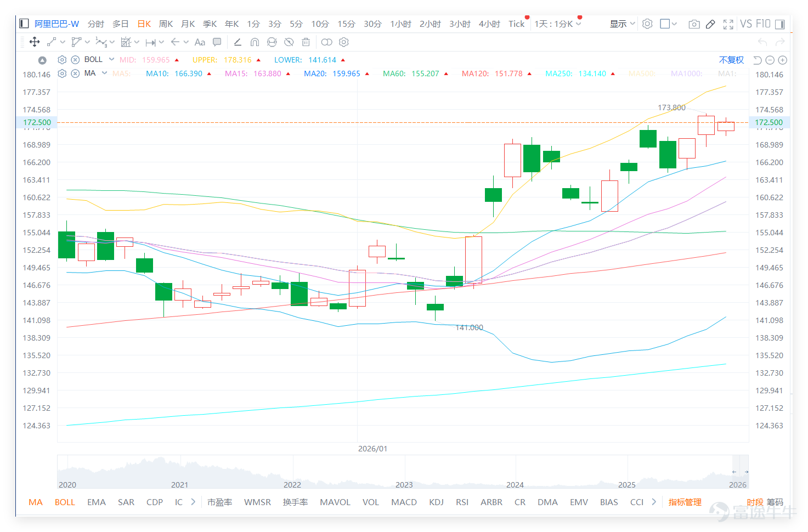Click the VS compare button
The height and width of the screenshot is (532, 808).
click(745, 24)
